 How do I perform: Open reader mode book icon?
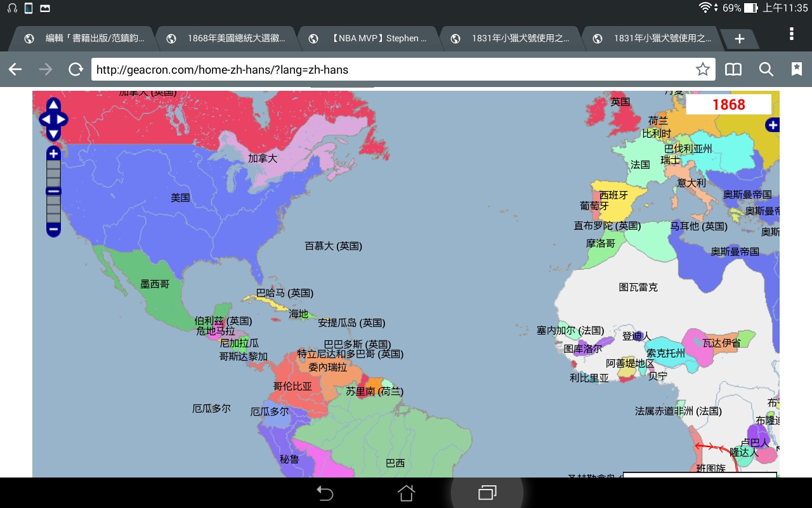click(x=733, y=69)
